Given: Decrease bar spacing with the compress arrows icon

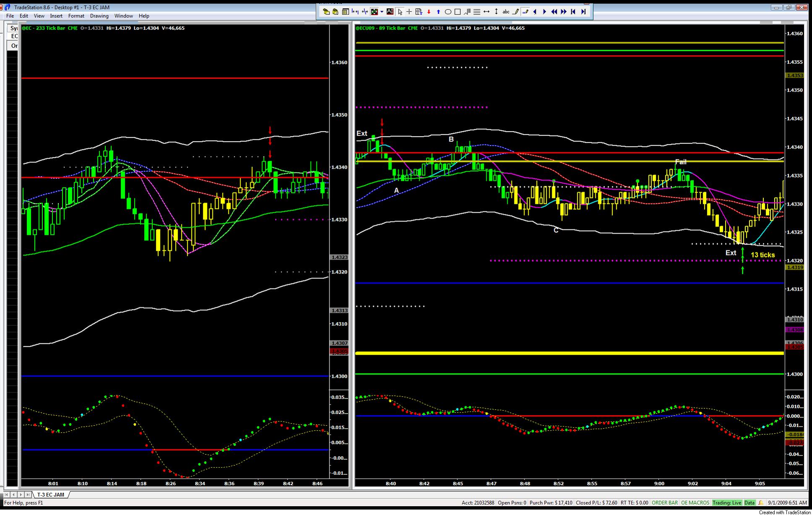Looking at the screenshot, I should pos(364,12).
